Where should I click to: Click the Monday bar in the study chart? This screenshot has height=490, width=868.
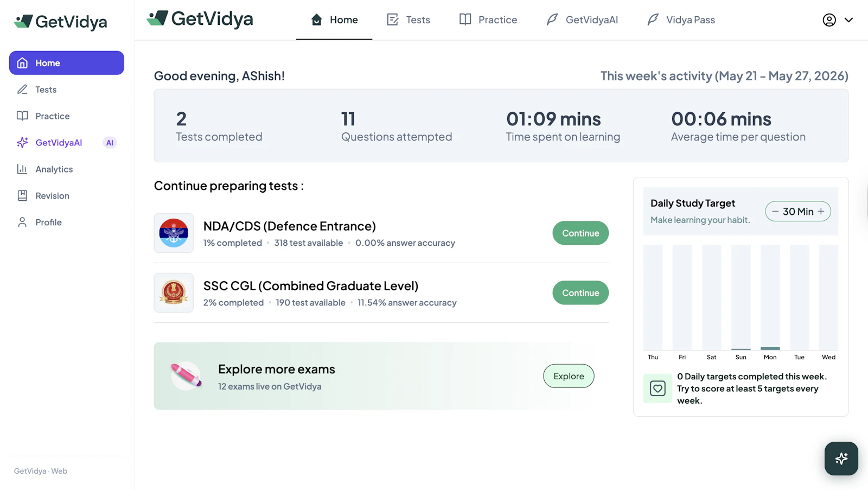[770, 297]
